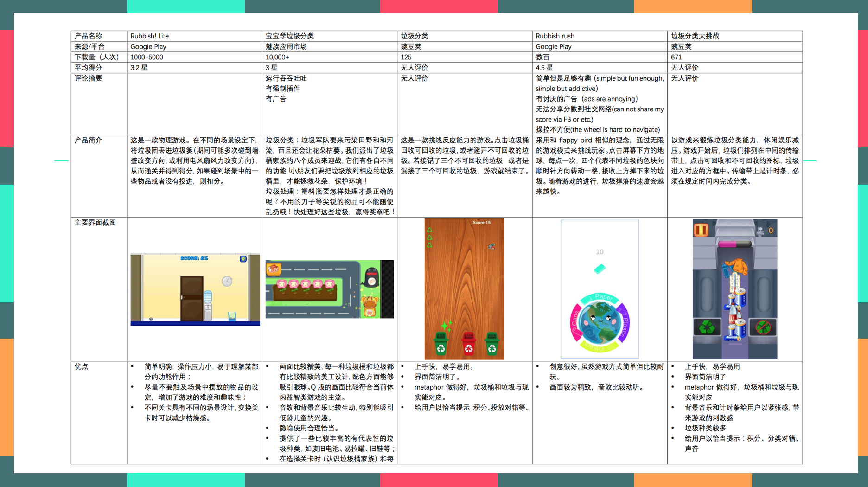Click the Rubbish rush product name cell
The image size is (868, 487).
point(600,36)
